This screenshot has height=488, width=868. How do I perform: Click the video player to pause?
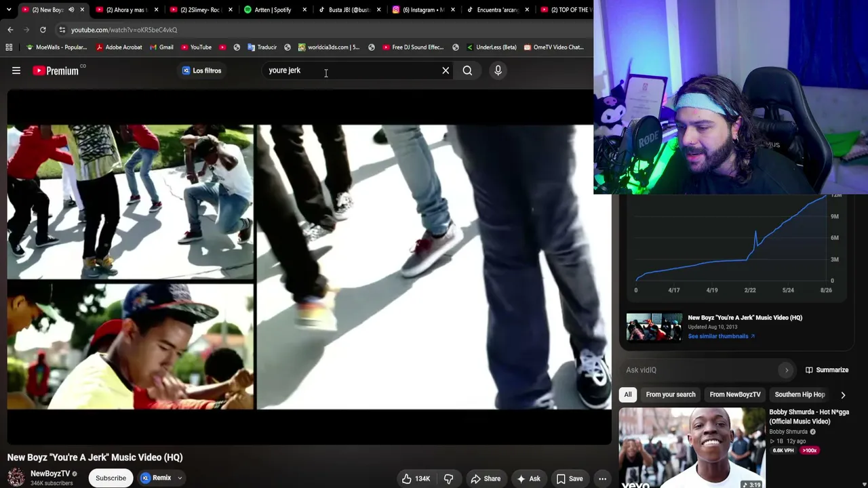tap(309, 267)
